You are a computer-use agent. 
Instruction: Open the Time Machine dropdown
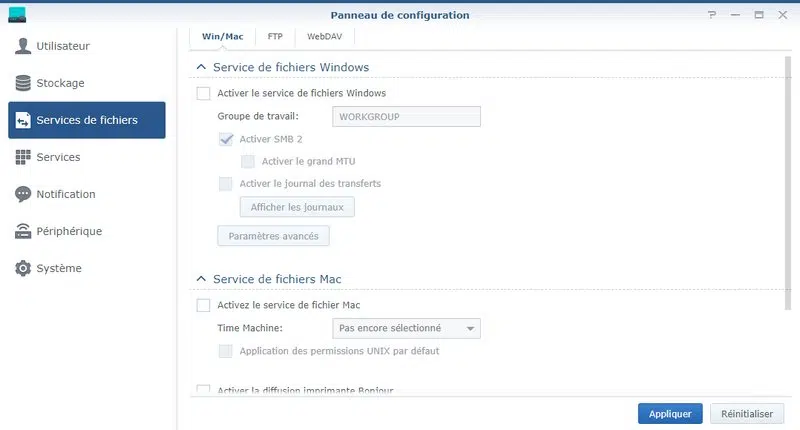coord(406,328)
